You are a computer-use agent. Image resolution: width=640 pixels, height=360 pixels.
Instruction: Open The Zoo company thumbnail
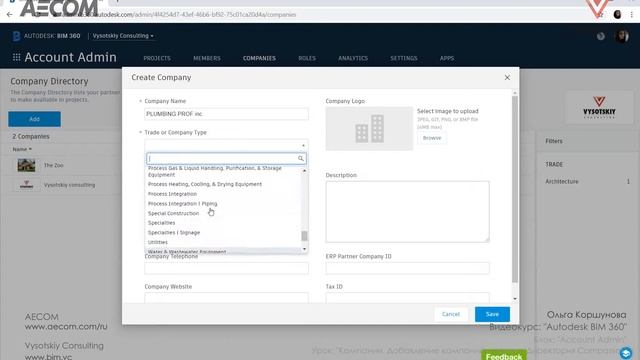[26, 165]
